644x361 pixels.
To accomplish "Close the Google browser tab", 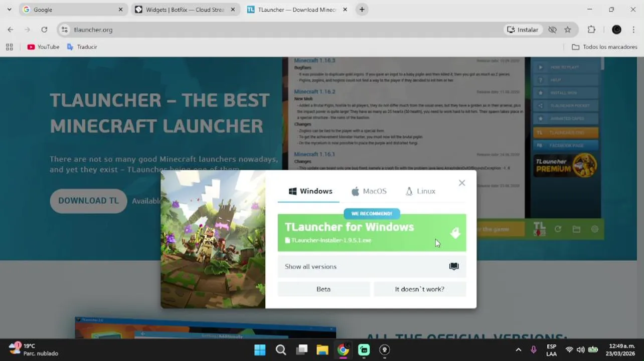I will (120, 10).
